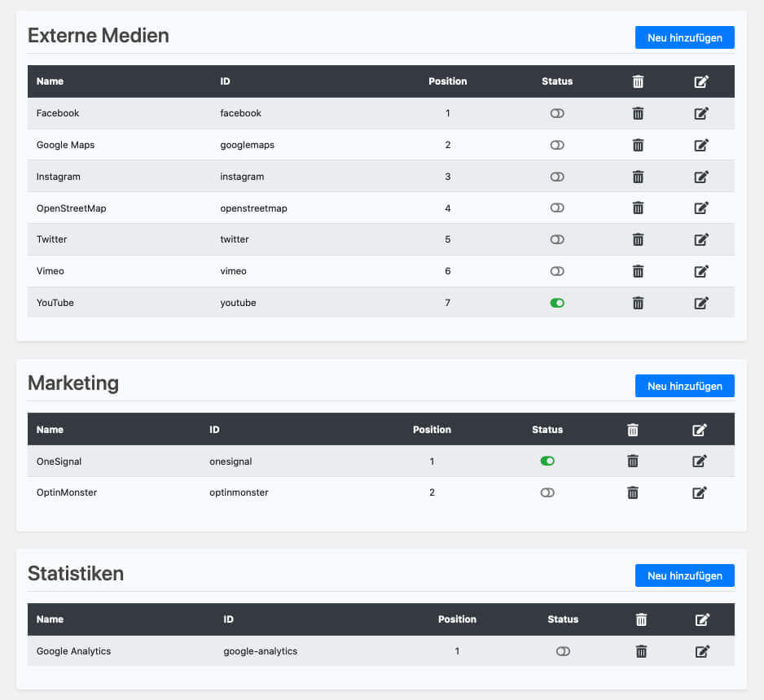
Task: Enable the OptinMonster status toggle
Action: pyautogui.click(x=547, y=492)
